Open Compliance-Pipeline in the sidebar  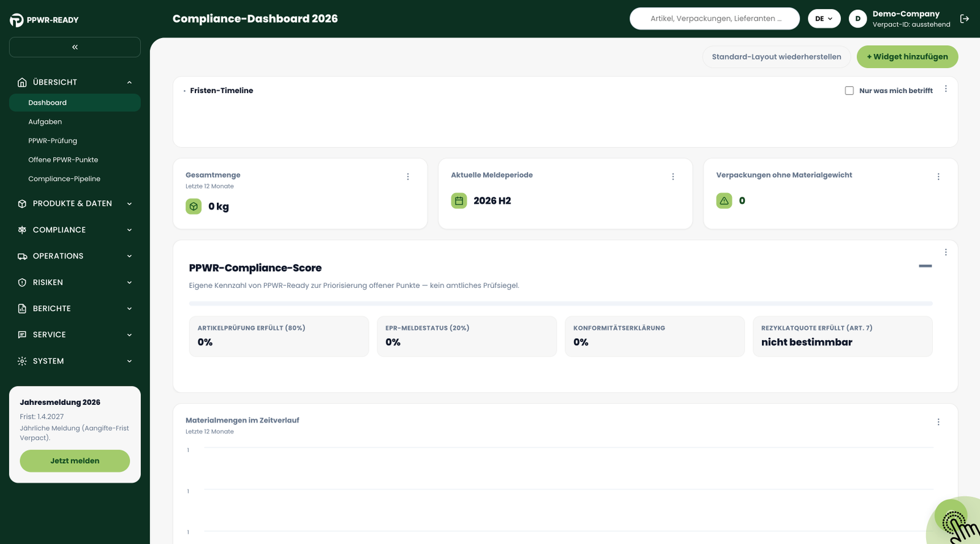pyautogui.click(x=75, y=178)
